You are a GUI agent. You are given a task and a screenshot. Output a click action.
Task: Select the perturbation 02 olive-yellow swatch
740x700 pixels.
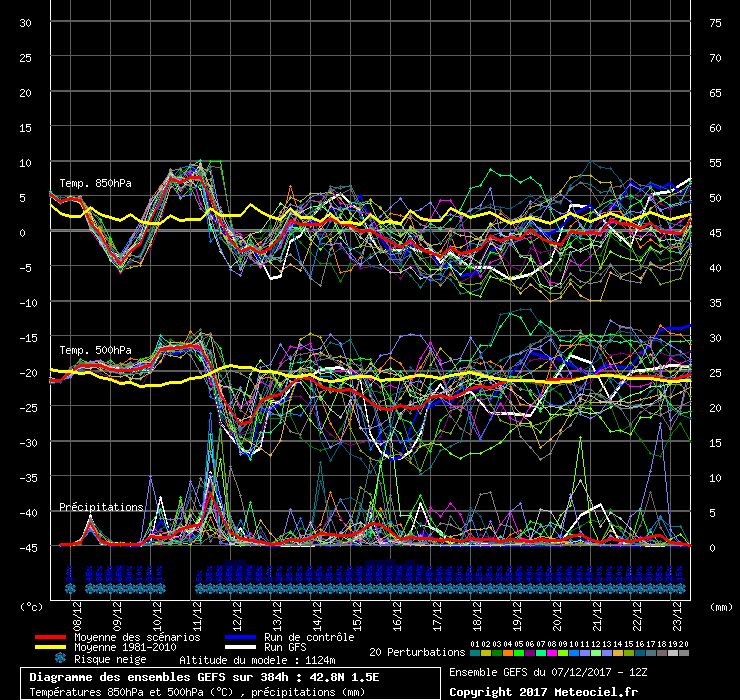pos(486,653)
